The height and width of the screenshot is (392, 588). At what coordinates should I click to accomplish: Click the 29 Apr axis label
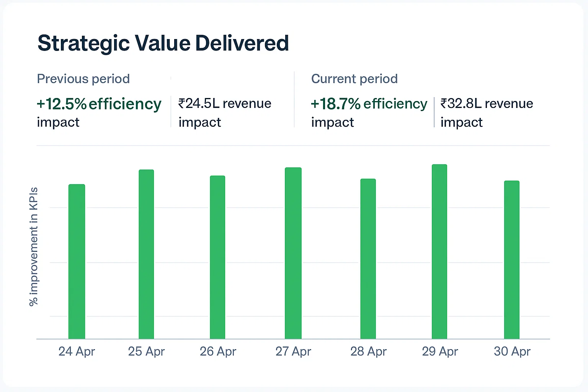click(440, 351)
